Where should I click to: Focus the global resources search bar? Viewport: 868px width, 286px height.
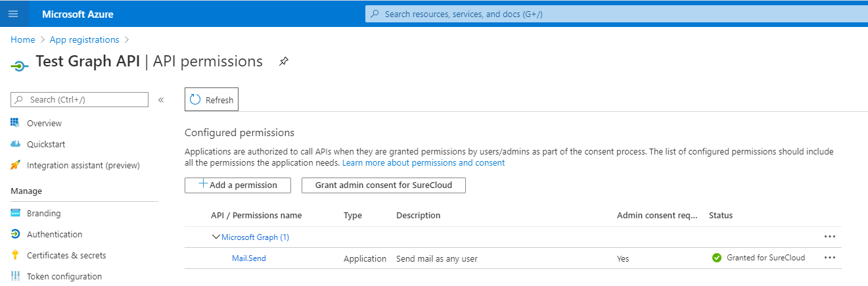pos(616,14)
